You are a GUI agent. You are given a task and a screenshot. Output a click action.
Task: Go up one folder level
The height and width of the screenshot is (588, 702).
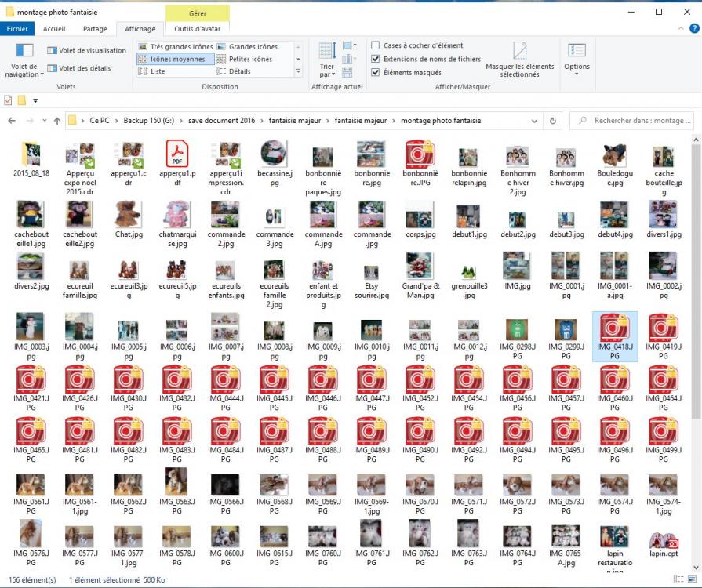[56, 121]
